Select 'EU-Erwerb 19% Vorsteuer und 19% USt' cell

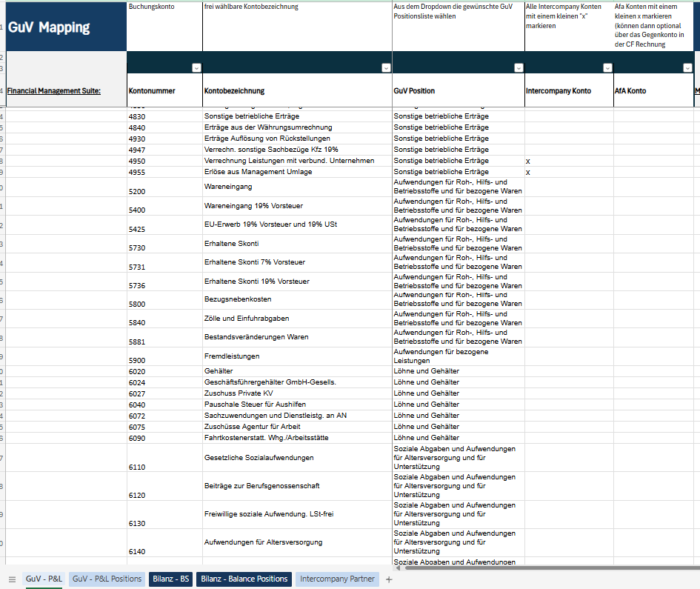pyautogui.click(x=297, y=224)
